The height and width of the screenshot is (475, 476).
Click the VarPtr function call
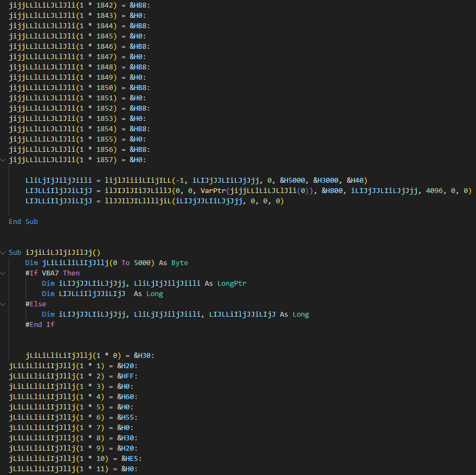pyautogui.click(x=213, y=191)
